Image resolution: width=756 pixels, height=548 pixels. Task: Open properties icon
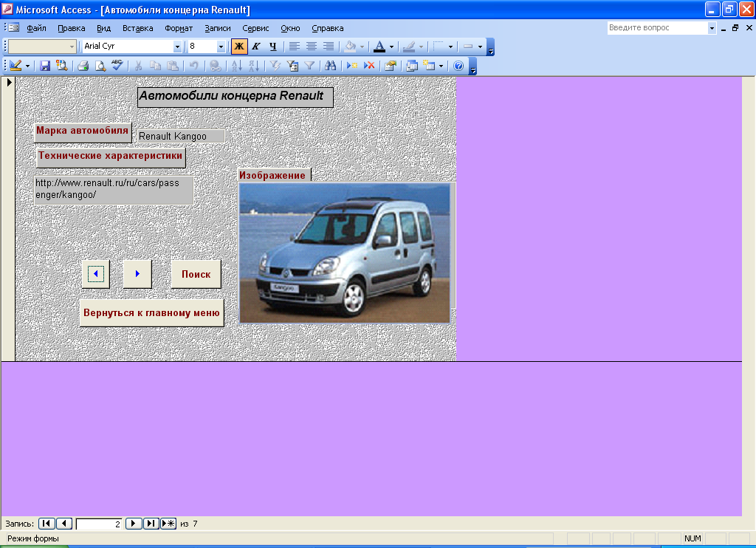[390, 66]
